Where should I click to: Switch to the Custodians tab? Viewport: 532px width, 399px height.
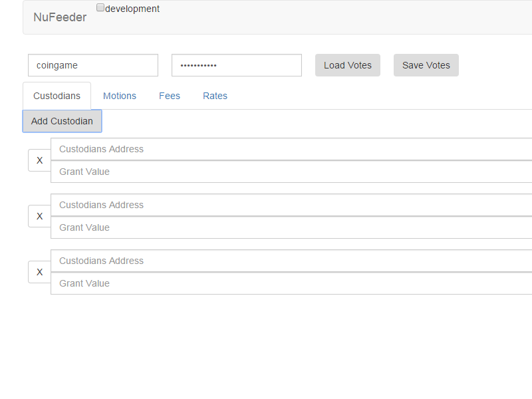coord(57,96)
